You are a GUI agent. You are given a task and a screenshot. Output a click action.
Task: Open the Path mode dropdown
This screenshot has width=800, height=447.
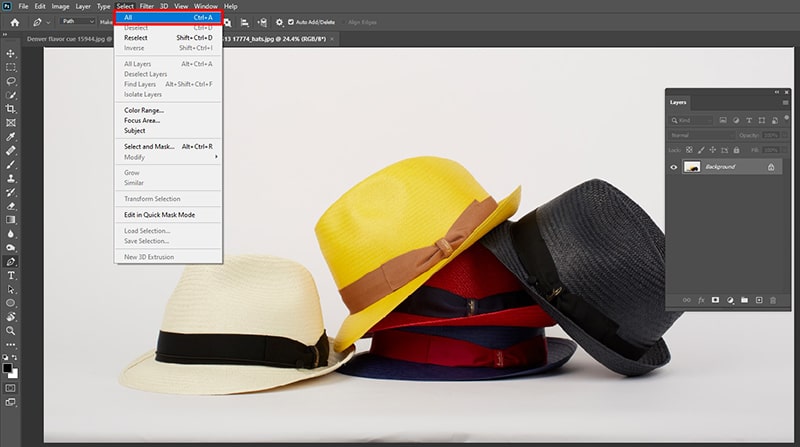point(78,21)
